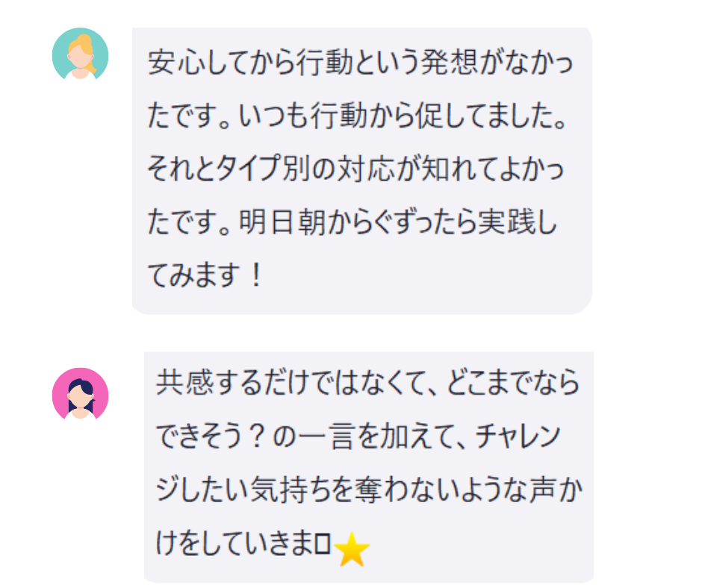Click the word チャレン in the second bubble

pos(518,436)
